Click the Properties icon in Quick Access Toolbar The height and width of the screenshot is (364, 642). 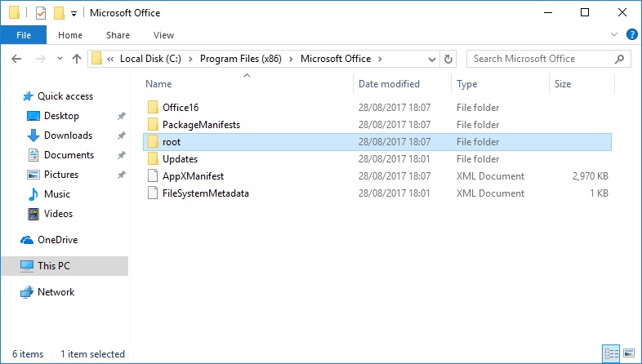click(x=41, y=13)
